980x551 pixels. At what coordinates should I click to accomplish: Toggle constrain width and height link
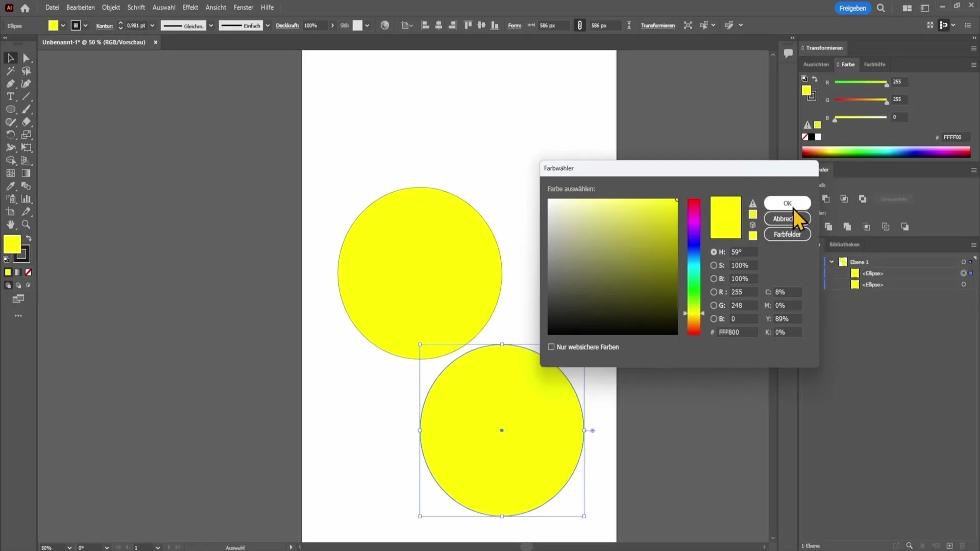579,26
